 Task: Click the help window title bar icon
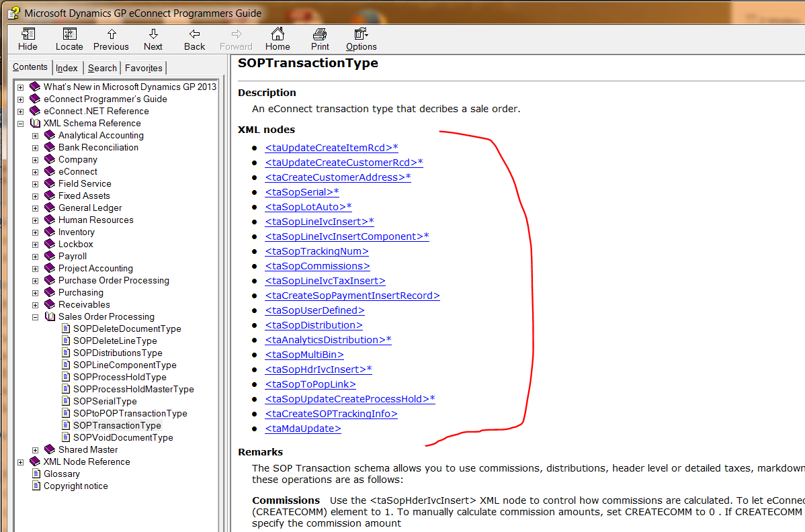[x=14, y=13]
